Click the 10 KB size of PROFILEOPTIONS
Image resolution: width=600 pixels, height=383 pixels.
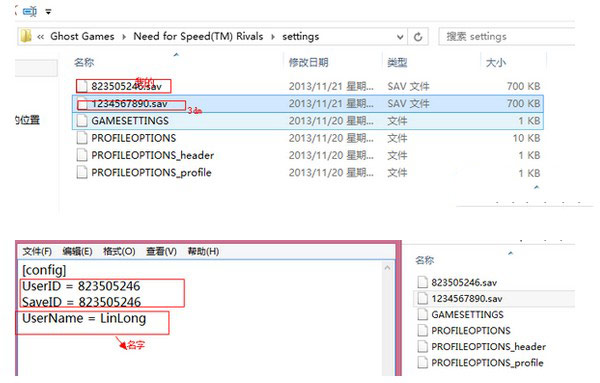point(526,138)
